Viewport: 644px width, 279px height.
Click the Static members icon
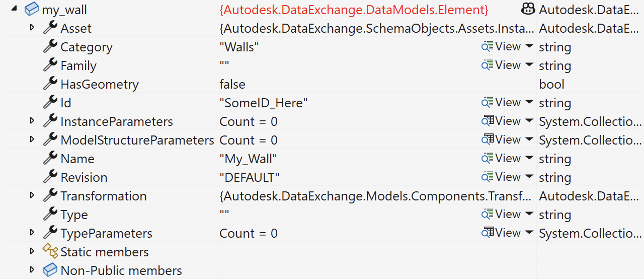pos(50,251)
